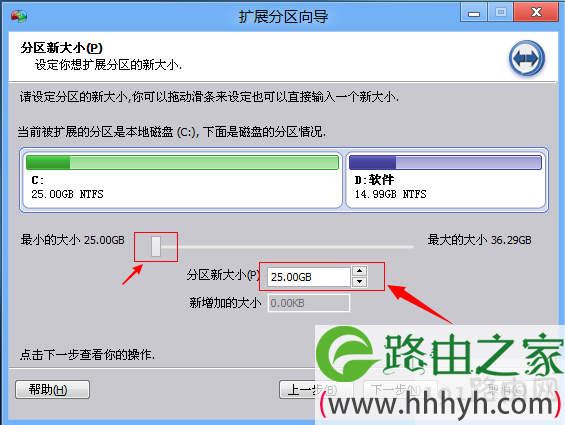Select the D:软件 14.99GB NTFS partition block
565x425 pixels.
pos(446,180)
